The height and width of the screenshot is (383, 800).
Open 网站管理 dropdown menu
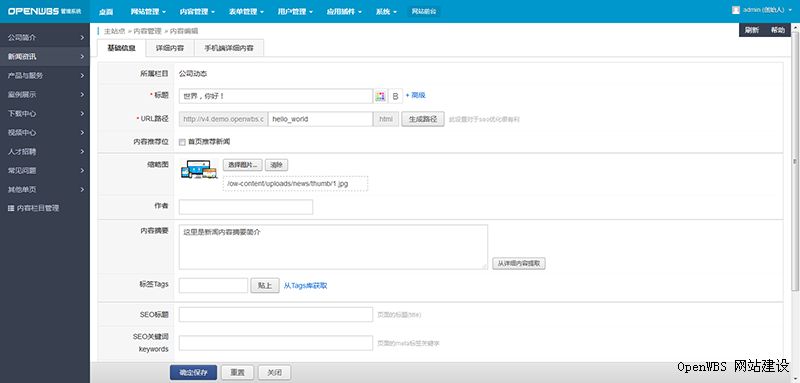point(148,12)
